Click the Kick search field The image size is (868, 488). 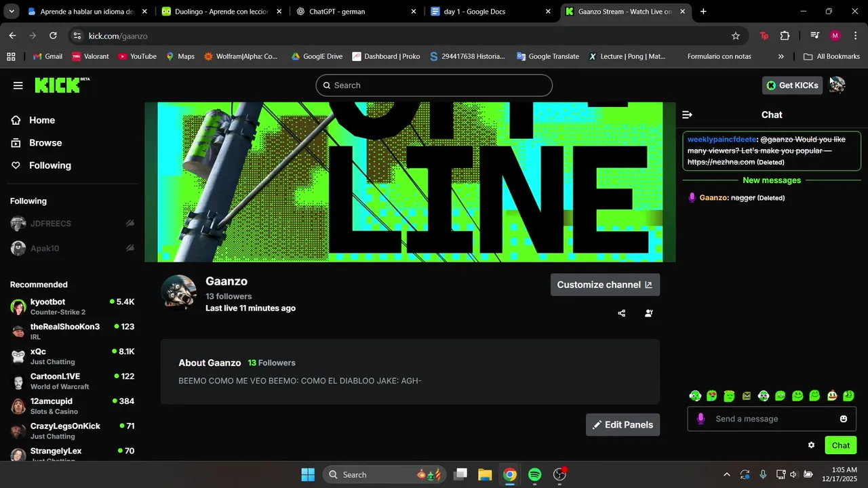pyautogui.click(x=434, y=85)
